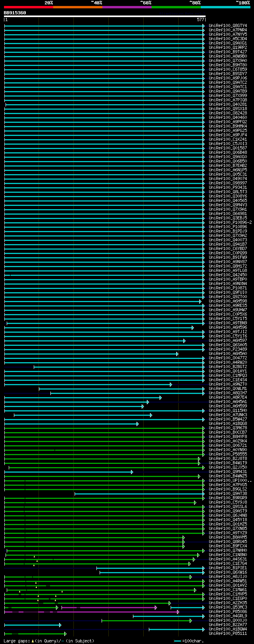Click the magenta alignment bar for UniRef100_P85086

coord(91,612)
